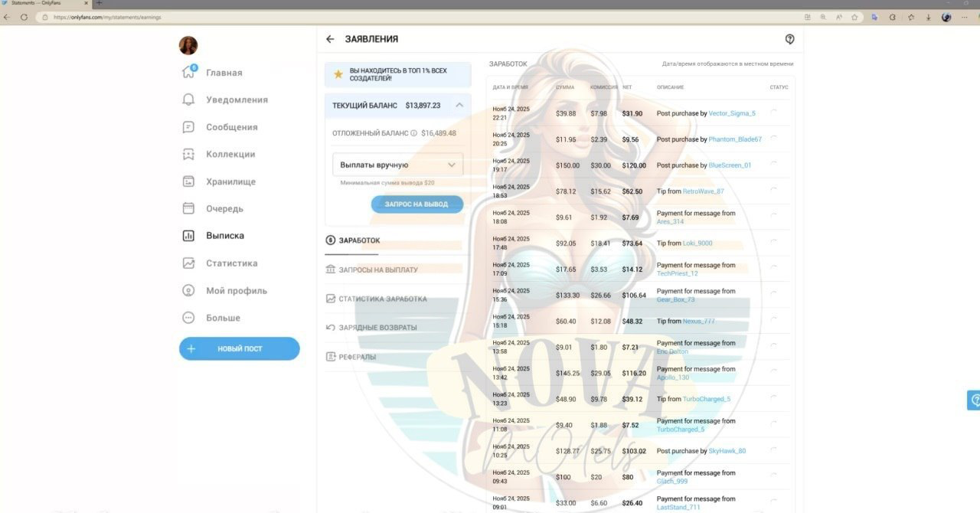Collapse the Текущий баланс section chevron

pos(459,106)
